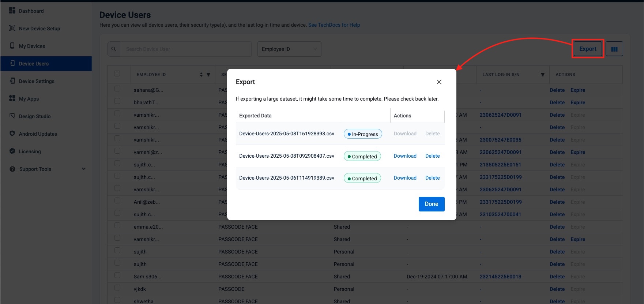Open column chooser icon next to Export

pos(614,49)
